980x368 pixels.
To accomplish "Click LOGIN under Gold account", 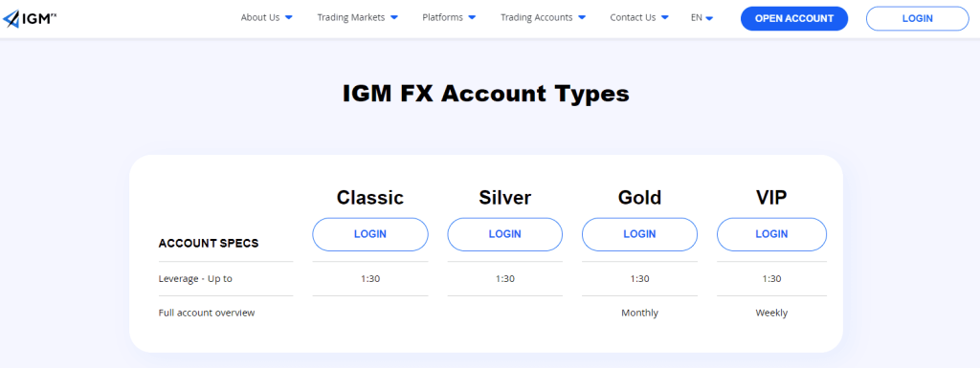I will pyautogui.click(x=639, y=234).
